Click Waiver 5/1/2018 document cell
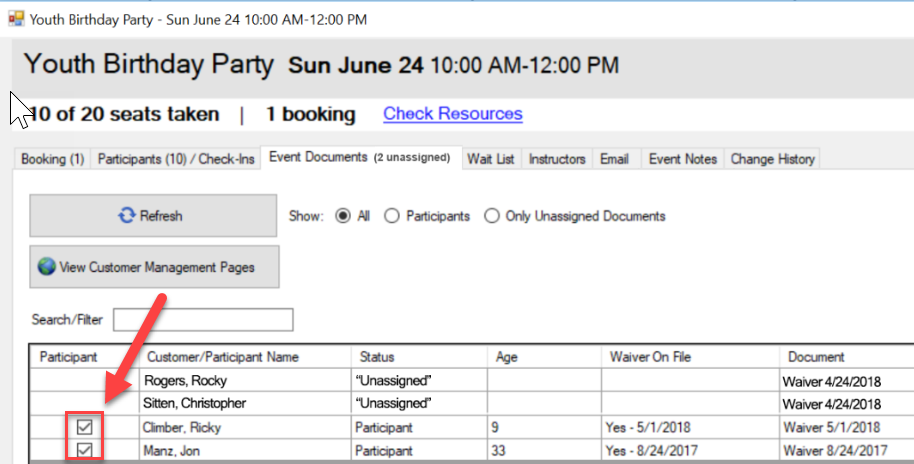Viewport: 914px width, 464px height. point(831,428)
